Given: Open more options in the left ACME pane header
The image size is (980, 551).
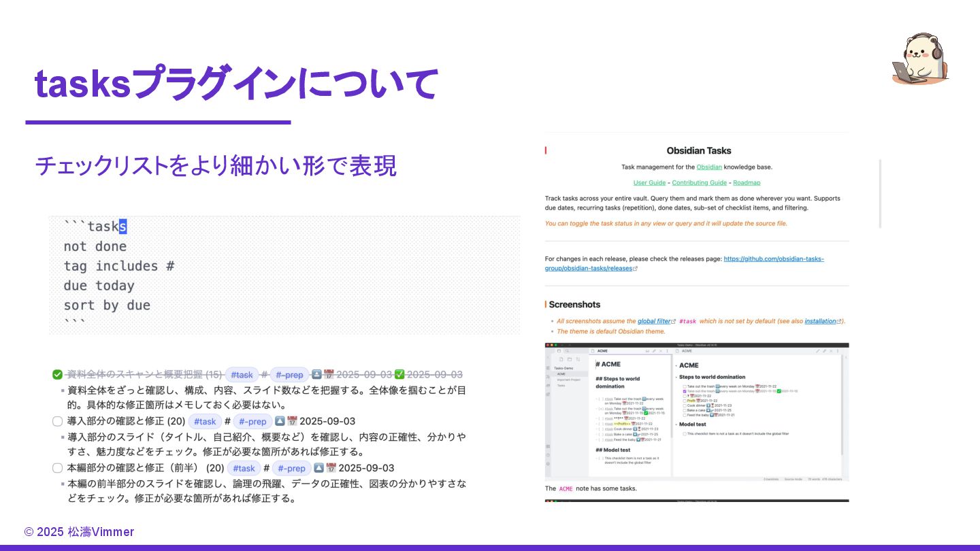Looking at the screenshot, I should pos(667,351).
